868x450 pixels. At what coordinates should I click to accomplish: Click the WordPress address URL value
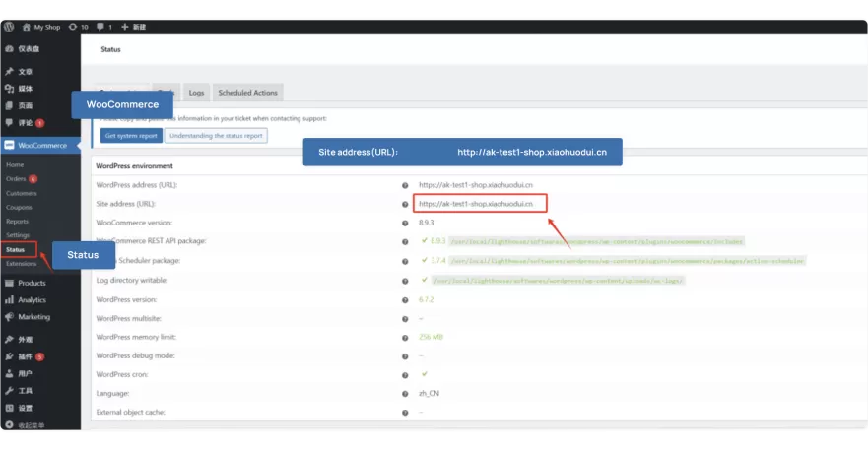point(476,185)
